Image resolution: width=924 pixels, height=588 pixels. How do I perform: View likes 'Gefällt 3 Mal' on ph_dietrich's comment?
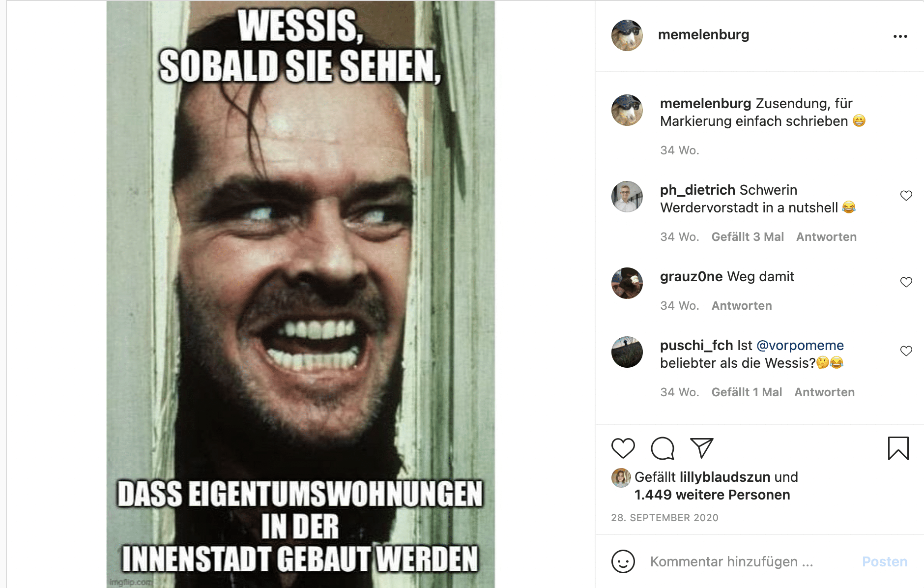[748, 237]
